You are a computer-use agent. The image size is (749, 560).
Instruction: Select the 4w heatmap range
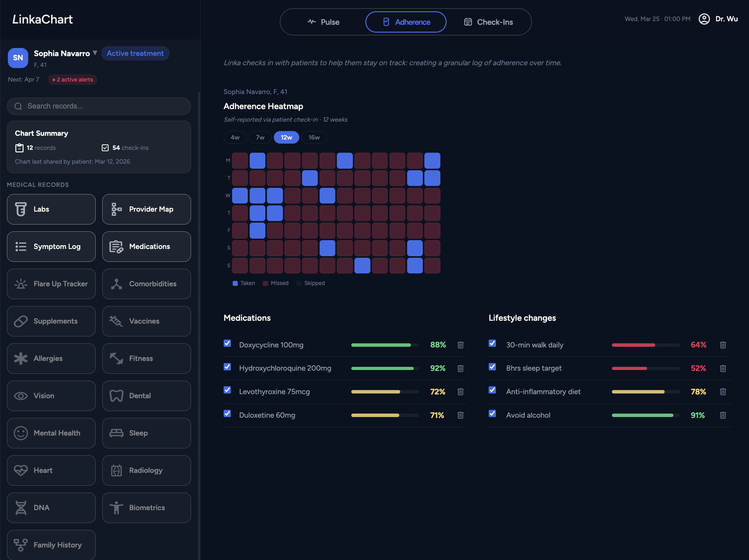[x=235, y=137]
